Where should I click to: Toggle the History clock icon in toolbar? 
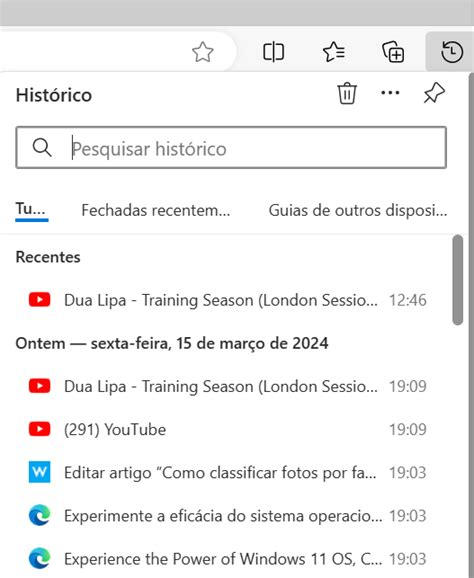click(x=452, y=52)
